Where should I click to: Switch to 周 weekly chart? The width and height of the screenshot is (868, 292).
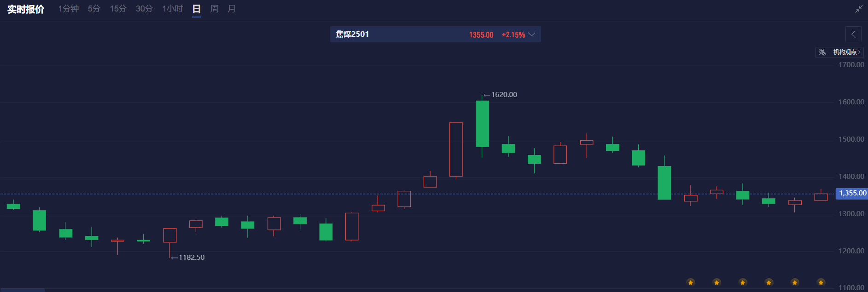214,9
